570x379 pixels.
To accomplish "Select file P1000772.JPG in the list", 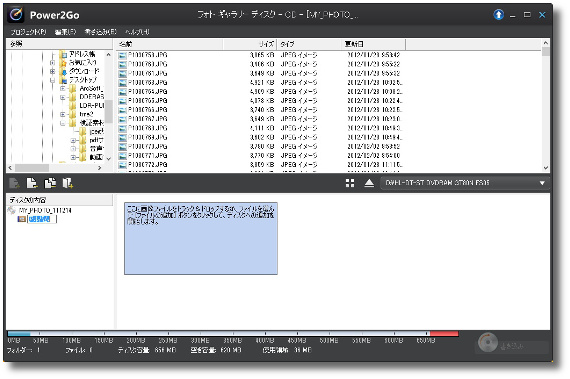I will pos(148,165).
